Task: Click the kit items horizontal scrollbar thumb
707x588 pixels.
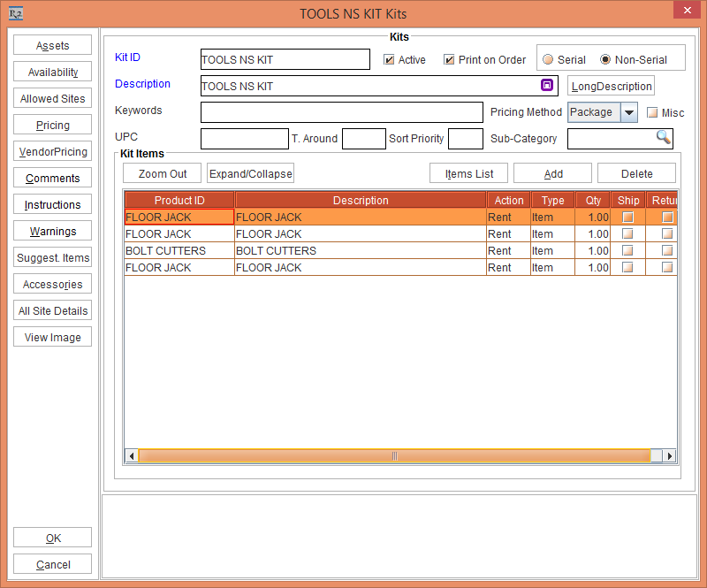Action: coord(394,455)
